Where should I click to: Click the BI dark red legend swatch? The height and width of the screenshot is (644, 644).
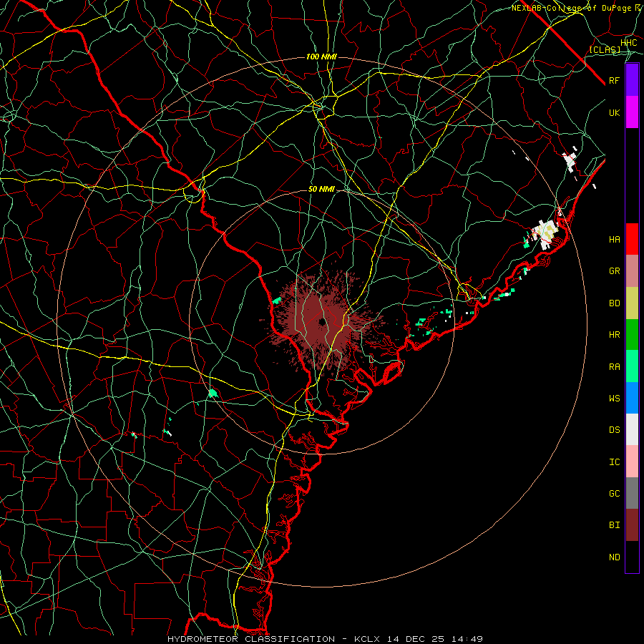(632, 525)
